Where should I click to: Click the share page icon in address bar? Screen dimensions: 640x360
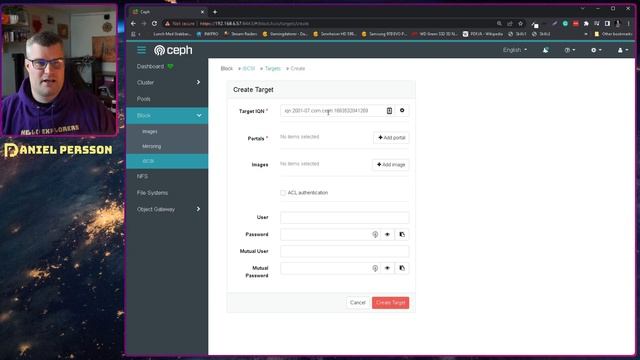coord(510,24)
